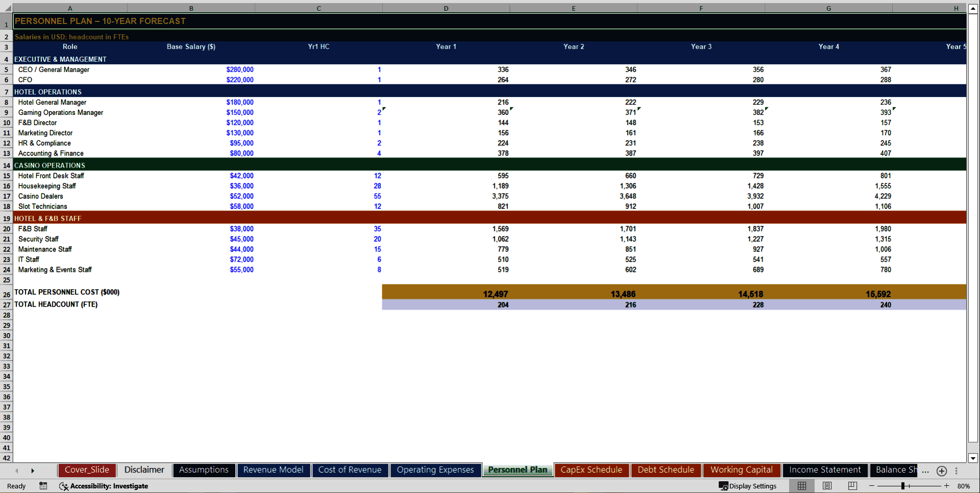980x493 pixels.
Task: Switch to the Working Capital sheet
Action: (x=742, y=470)
